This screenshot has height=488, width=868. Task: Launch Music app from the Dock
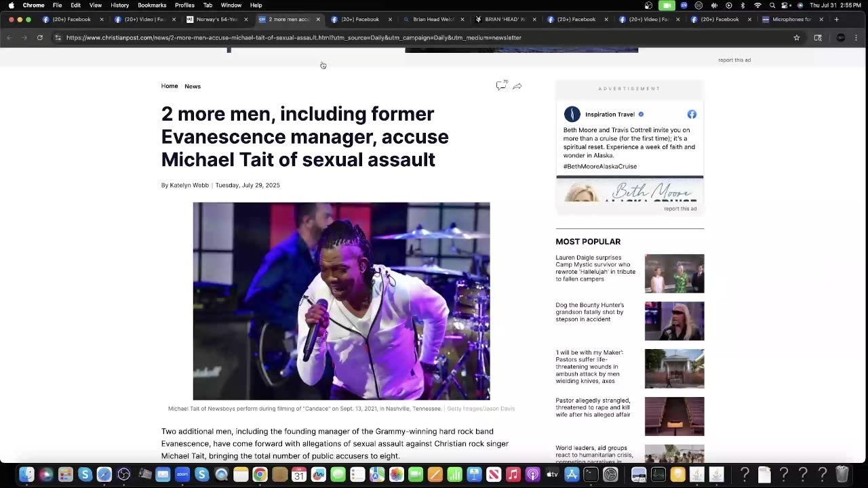pyautogui.click(x=513, y=474)
